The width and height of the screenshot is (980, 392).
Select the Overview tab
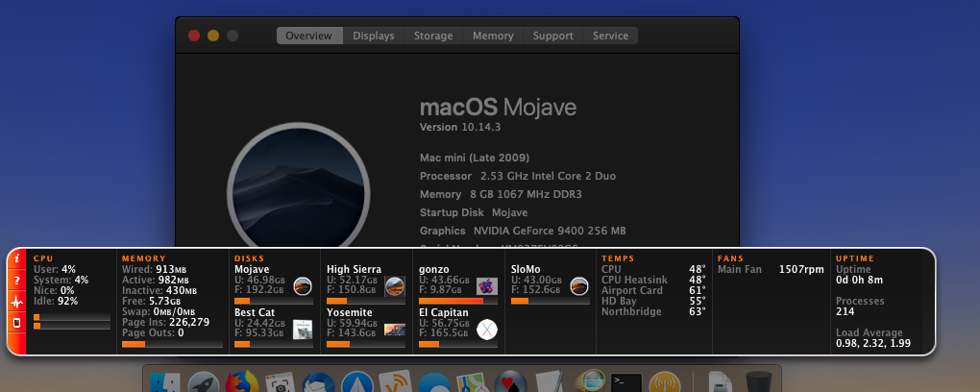[309, 36]
